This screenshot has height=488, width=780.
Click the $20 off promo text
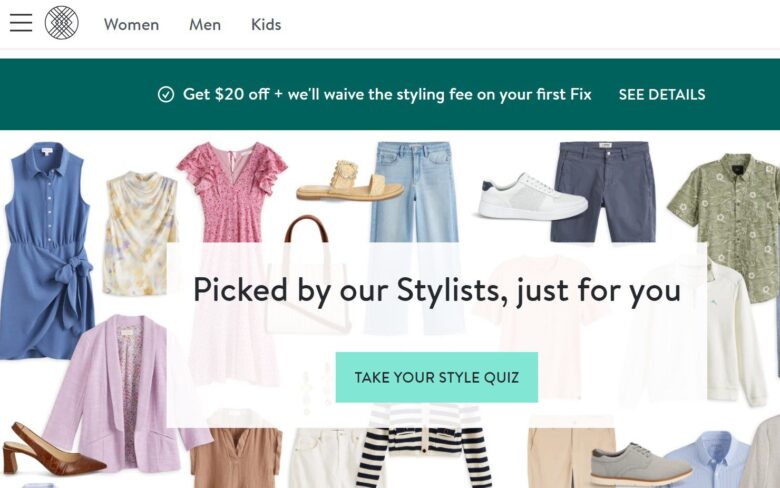[387, 95]
